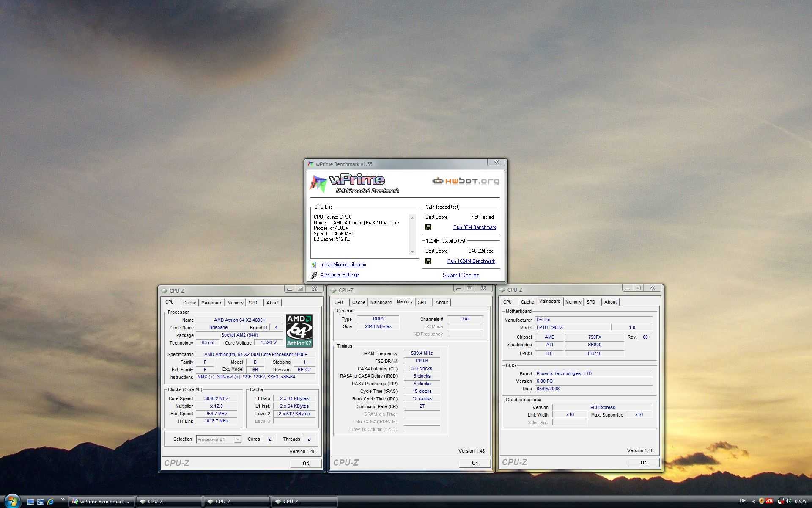Click OK in middle CPU-Z window
The height and width of the screenshot is (508, 812).
(475, 463)
